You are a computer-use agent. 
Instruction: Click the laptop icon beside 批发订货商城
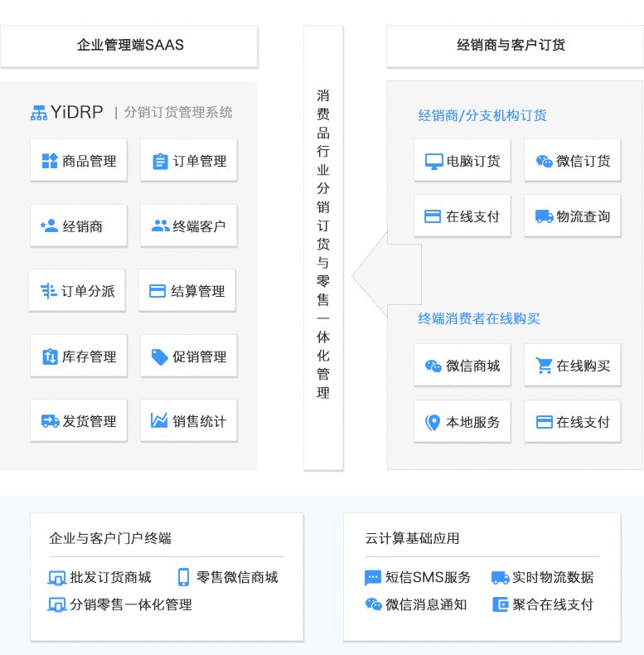pyautogui.click(x=57, y=578)
